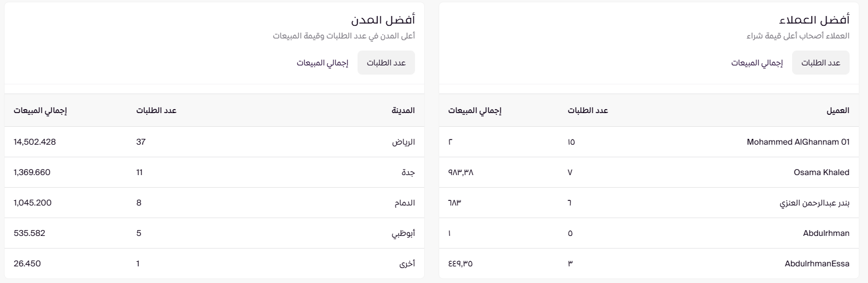
Task: Select the أبوظبي city row
Action: [403, 233]
